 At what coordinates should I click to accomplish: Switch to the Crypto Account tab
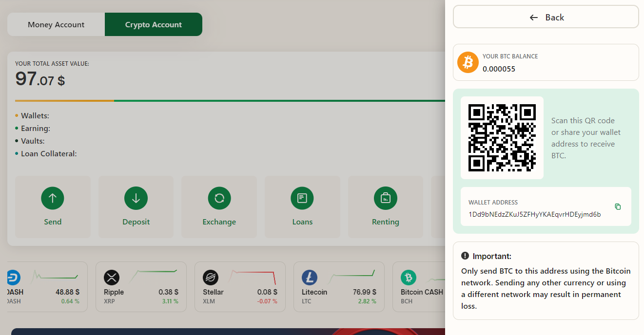[154, 24]
